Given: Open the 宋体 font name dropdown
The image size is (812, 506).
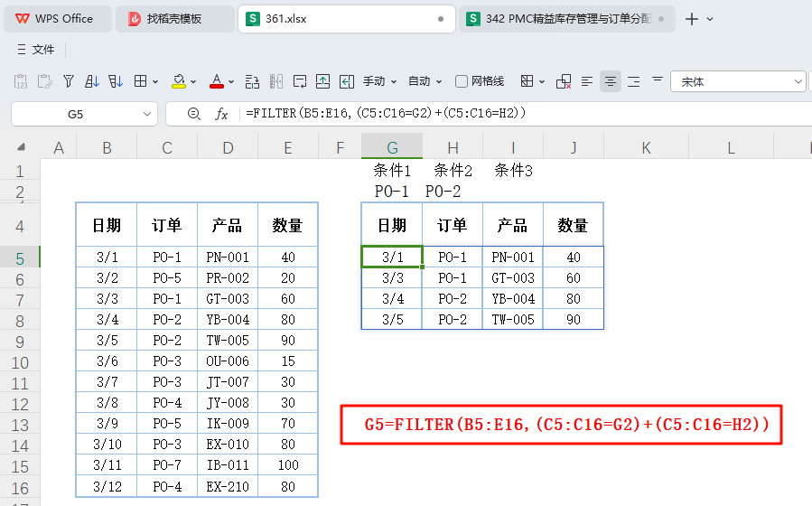Looking at the screenshot, I should point(798,82).
